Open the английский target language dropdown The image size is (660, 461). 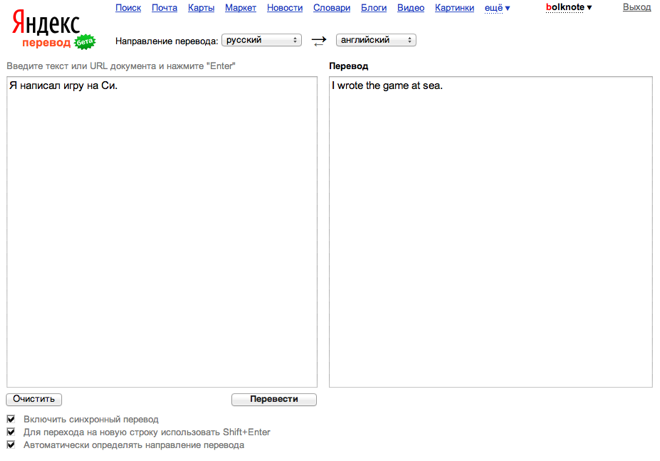pos(376,40)
